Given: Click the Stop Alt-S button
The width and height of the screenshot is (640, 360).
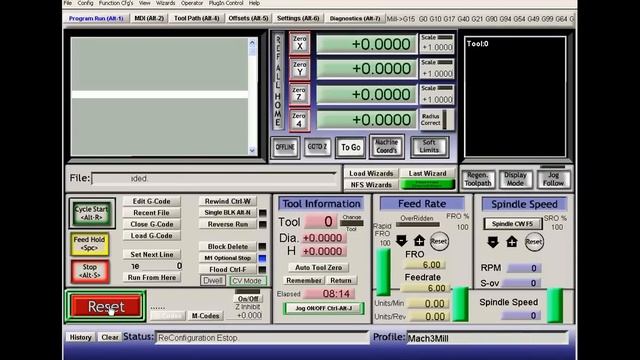Looking at the screenshot, I should (x=90, y=271).
